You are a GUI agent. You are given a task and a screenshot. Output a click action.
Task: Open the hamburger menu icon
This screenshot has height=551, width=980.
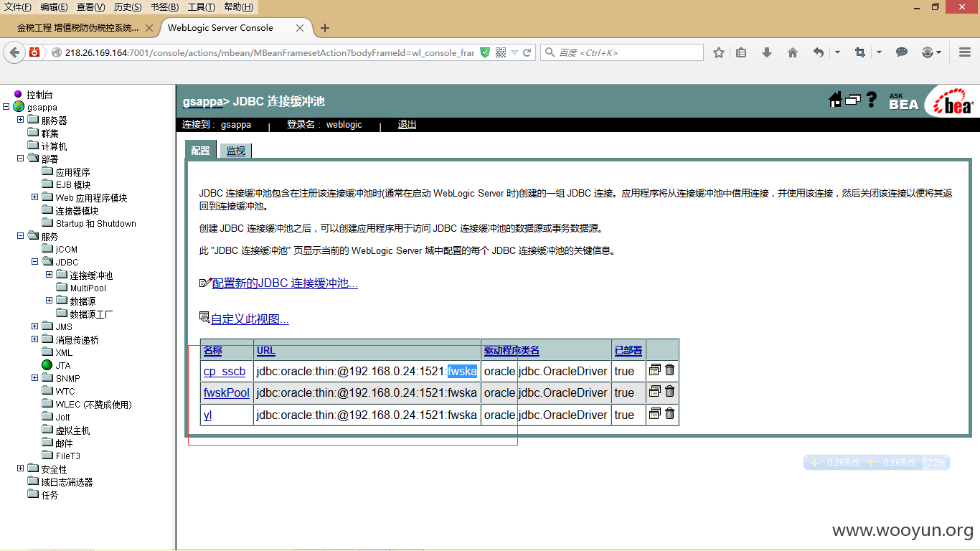click(965, 52)
